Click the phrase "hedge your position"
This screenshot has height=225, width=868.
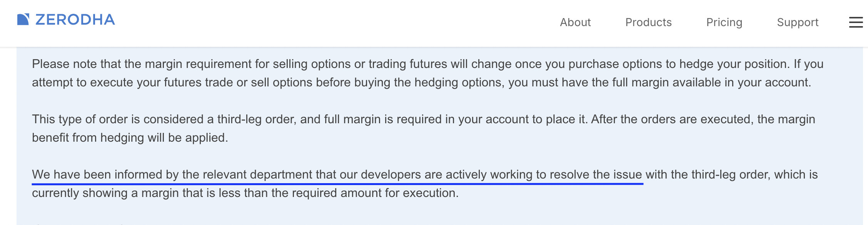[734, 64]
